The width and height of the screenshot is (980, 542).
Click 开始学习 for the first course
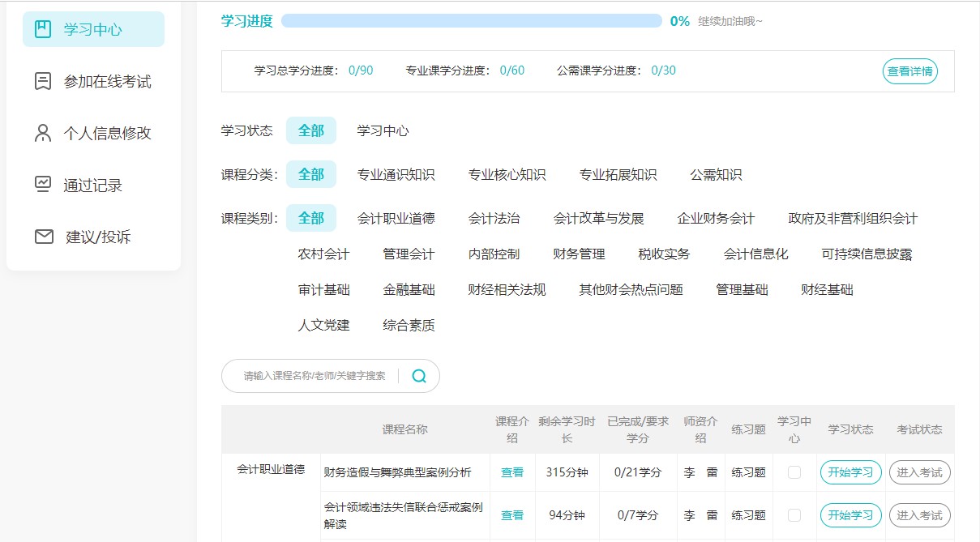point(850,472)
